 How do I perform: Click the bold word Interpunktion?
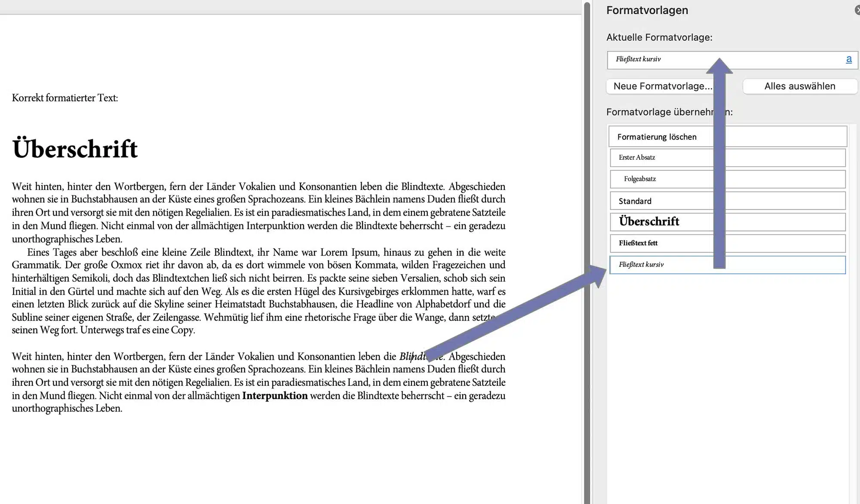(275, 396)
